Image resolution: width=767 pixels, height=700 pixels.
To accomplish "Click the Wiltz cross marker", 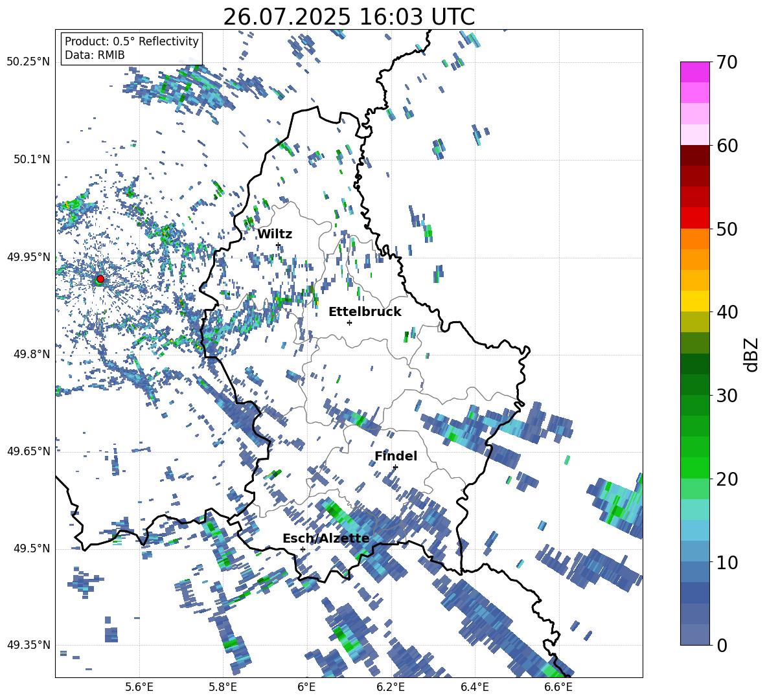I will (279, 245).
